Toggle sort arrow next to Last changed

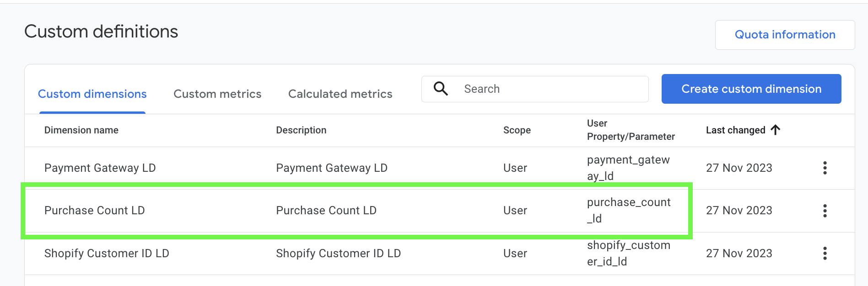coord(776,130)
